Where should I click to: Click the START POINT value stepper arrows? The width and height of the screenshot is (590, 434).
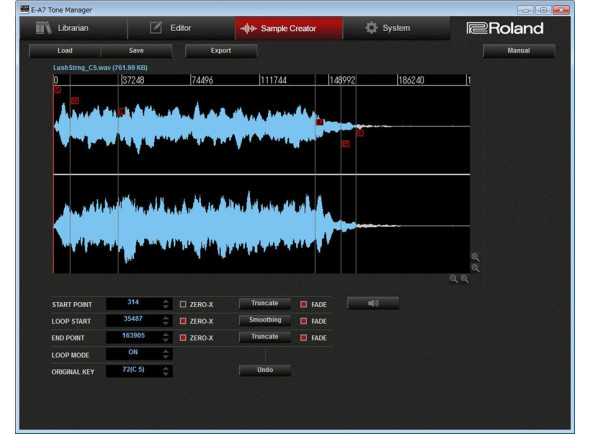pyautogui.click(x=166, y=304)
